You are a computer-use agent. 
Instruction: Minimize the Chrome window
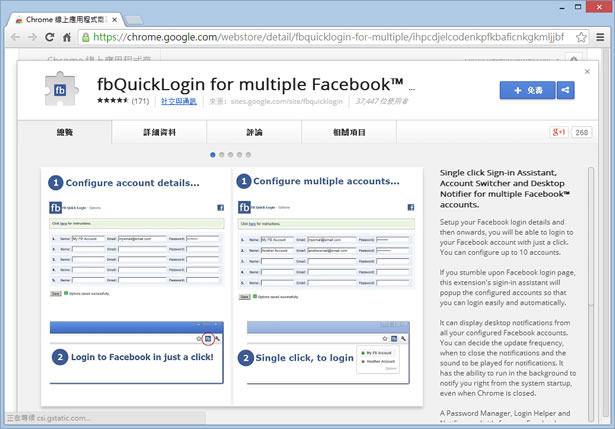(x=562, y=7)
